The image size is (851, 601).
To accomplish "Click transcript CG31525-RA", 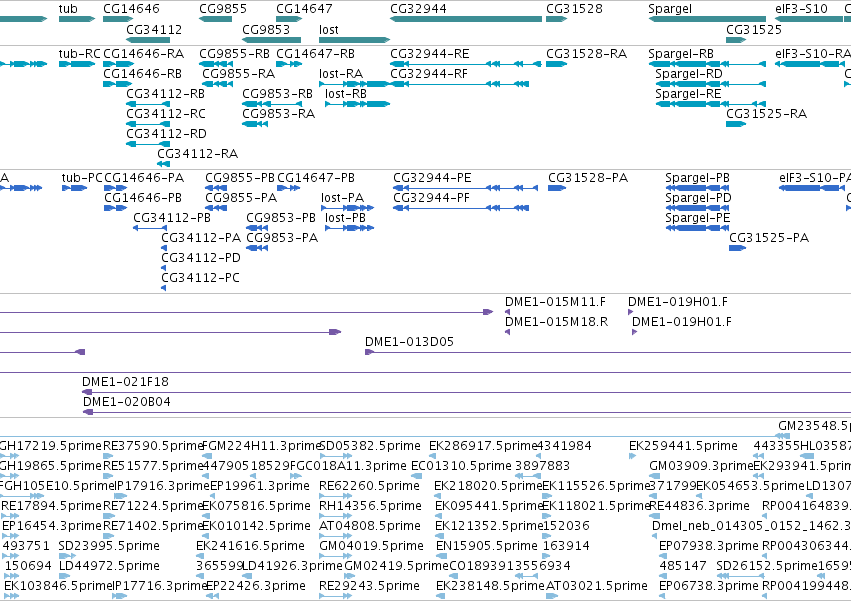I will [x=766, y=114].
